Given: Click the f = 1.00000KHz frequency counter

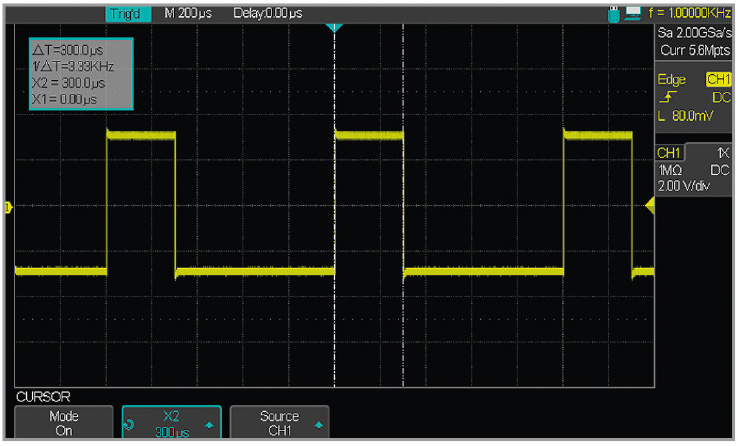Looking at the screenshot, I should click(x=691, y=13).
